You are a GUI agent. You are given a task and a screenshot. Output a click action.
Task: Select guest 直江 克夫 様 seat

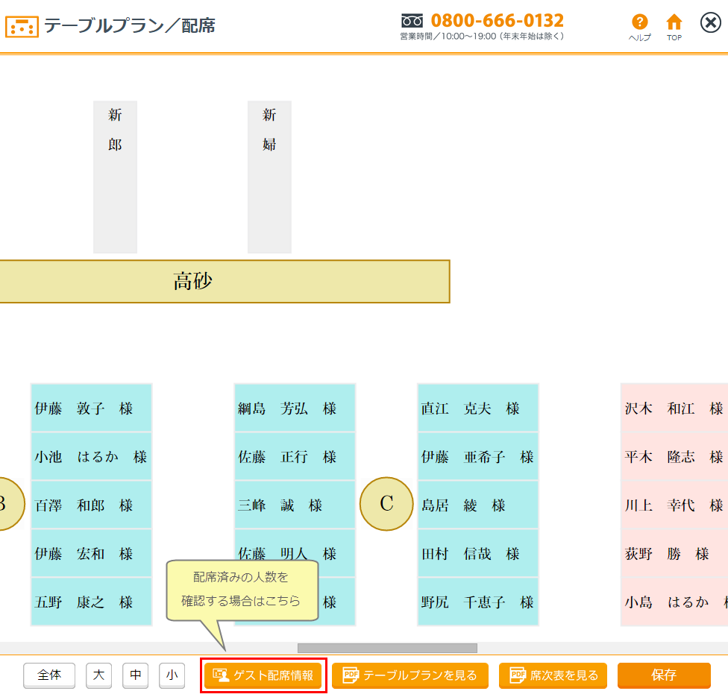477,409
